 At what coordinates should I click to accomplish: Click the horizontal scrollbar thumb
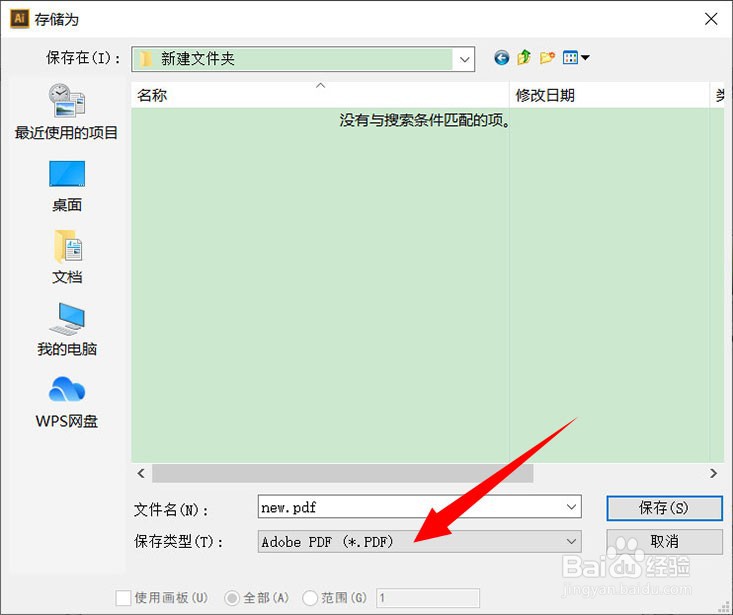coord(343,473)
